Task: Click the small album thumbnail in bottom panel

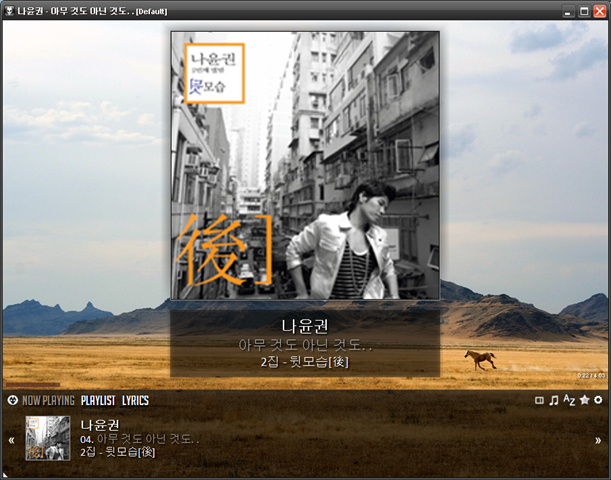Action: (48, 438)
